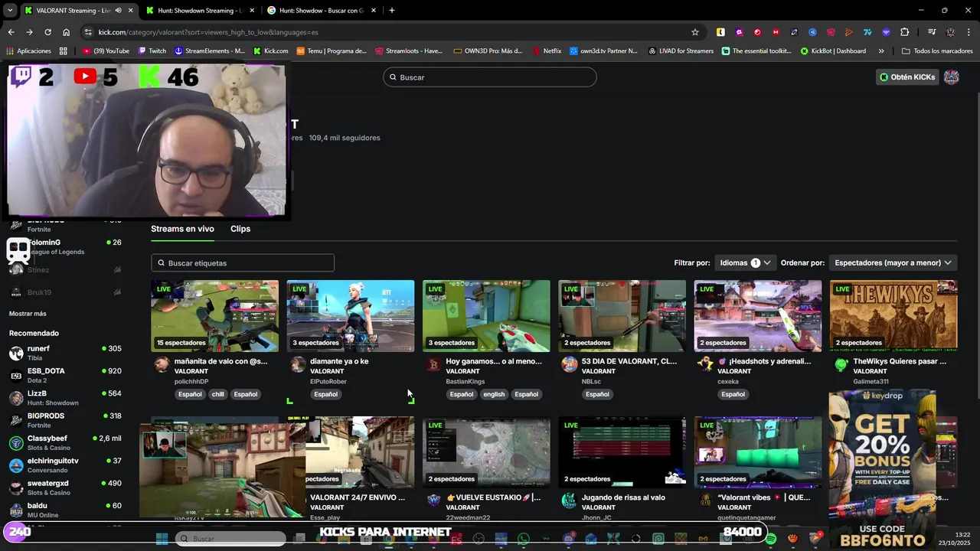The height and width of the screenshot is (551, 980).
Task: Open the media control music-note icon
Action: (932, 32)
